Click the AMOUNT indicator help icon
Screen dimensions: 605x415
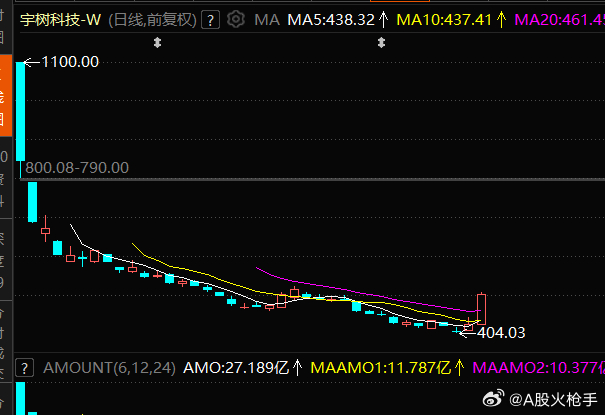(x=24, y=368)
